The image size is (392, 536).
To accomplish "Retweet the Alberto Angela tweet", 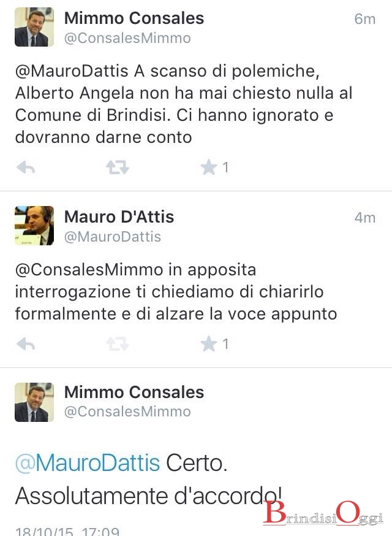I will pyautogui.click(x=117, y=167).
